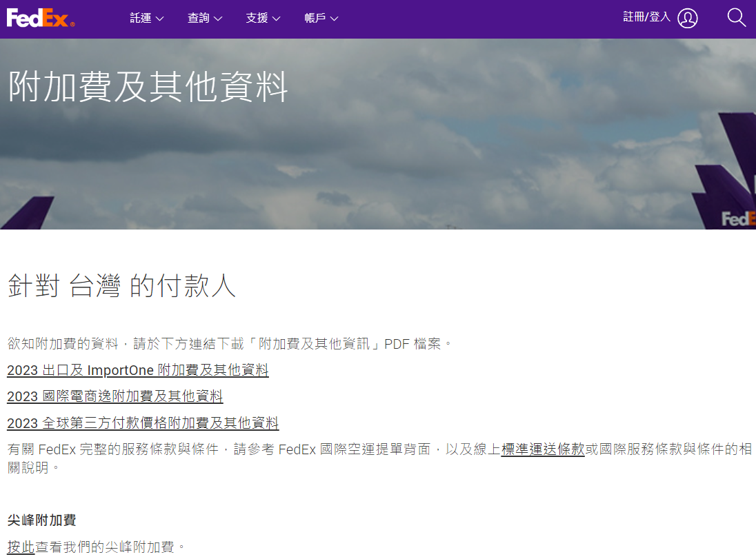Screen dimensions: 756x559
Task: Open the search magnifier icon
Action: (x=736, y=18)
